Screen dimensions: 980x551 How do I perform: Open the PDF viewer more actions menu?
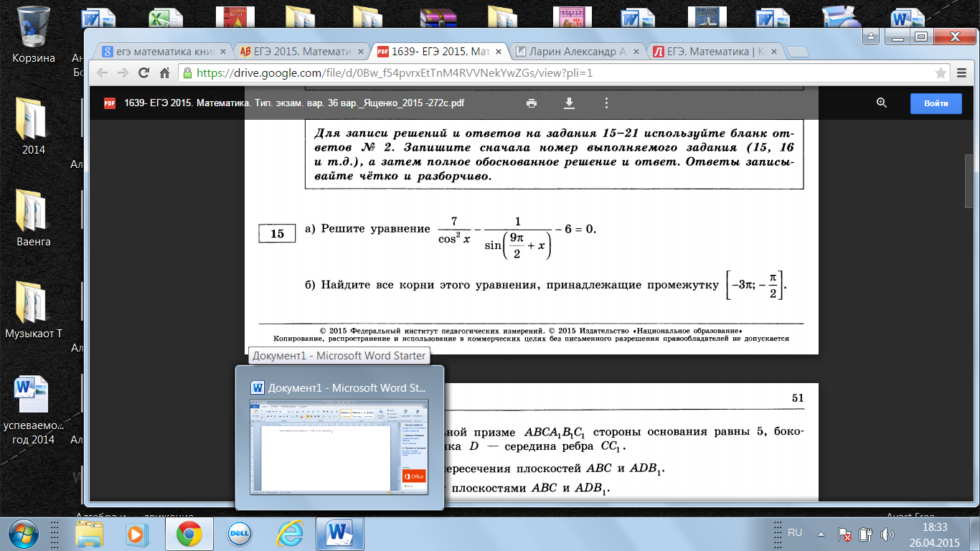[x=606, y=103]
